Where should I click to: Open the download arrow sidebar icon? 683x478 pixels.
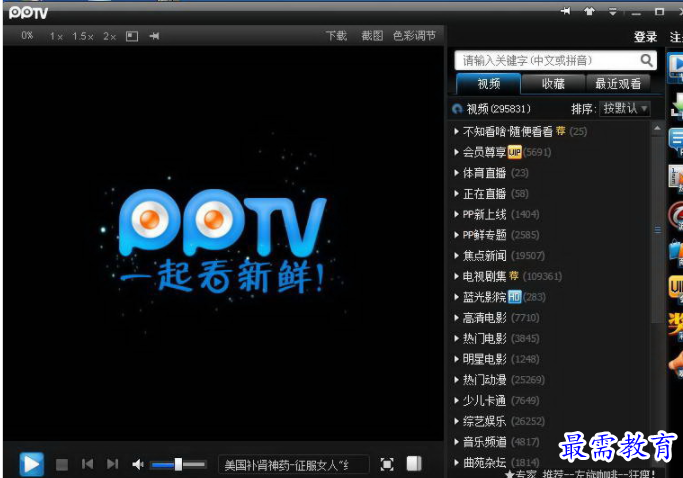tap(676, 106)
